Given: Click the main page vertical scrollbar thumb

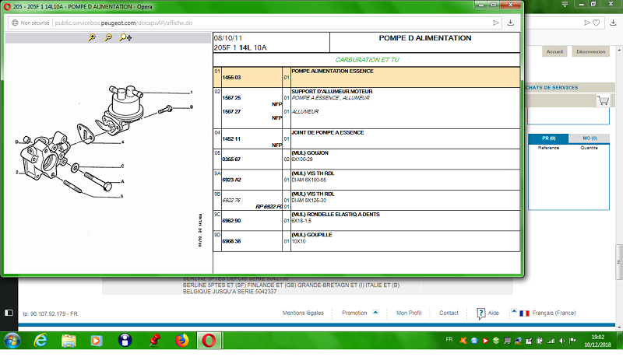Looking at the screenshot, I should 619,262.
